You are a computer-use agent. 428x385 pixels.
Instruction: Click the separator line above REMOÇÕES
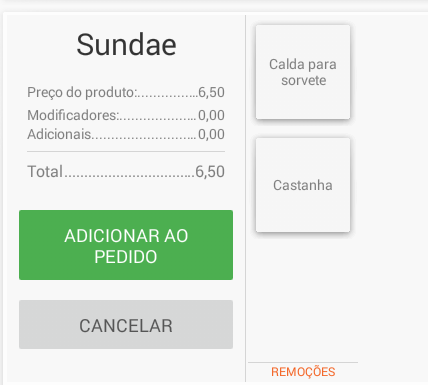(303, 362)
